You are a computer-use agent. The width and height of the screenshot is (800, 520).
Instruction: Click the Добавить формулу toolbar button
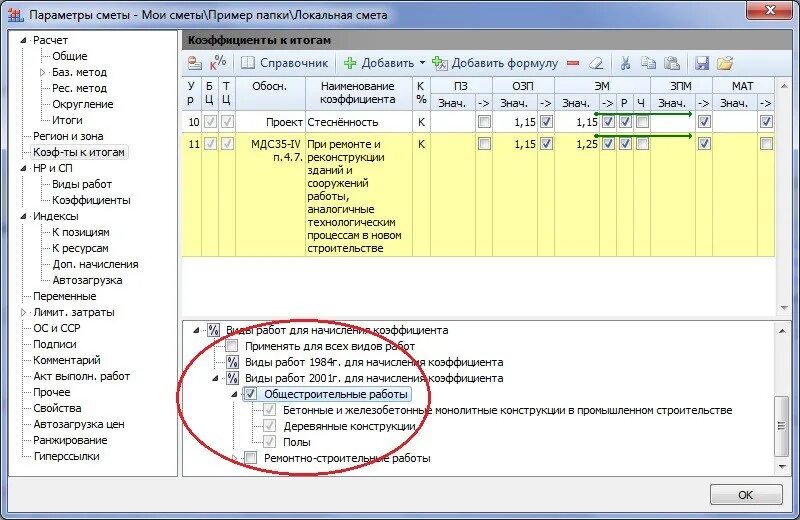(x=495, y=63)
